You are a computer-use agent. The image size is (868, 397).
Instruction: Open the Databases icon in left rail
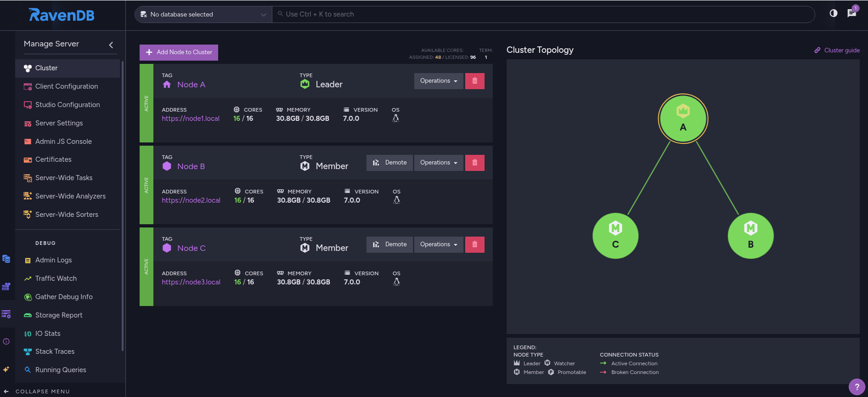(6, 259)
